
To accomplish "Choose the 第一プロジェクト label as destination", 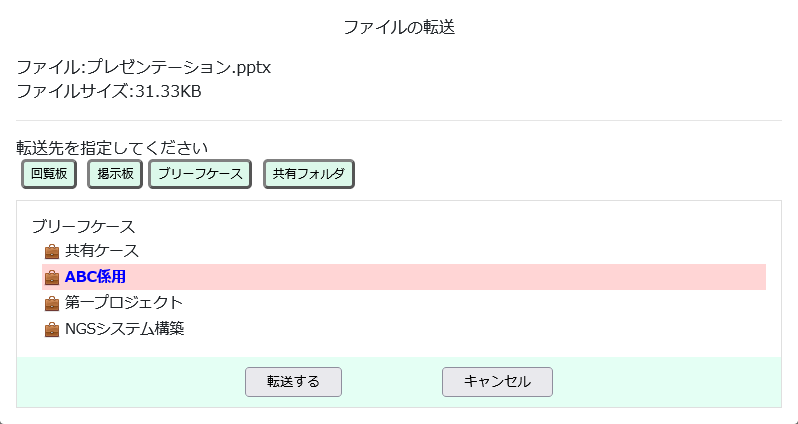I will 124,303.
